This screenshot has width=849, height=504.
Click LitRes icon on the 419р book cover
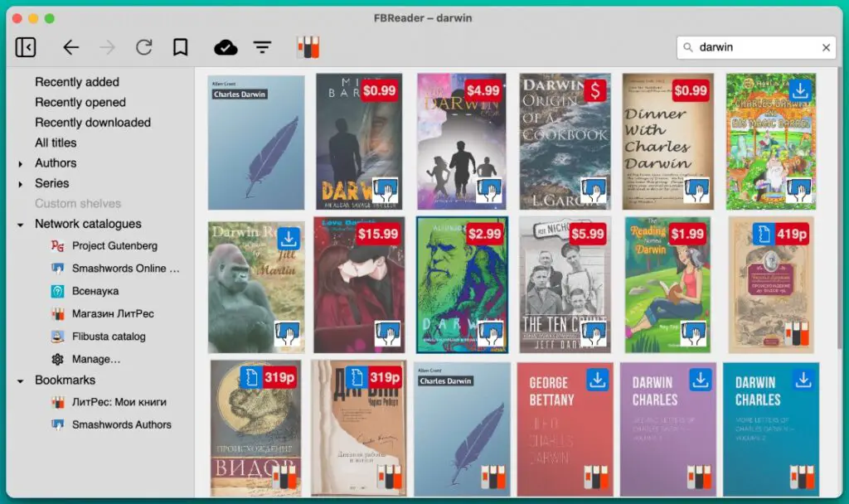point(797,333)
